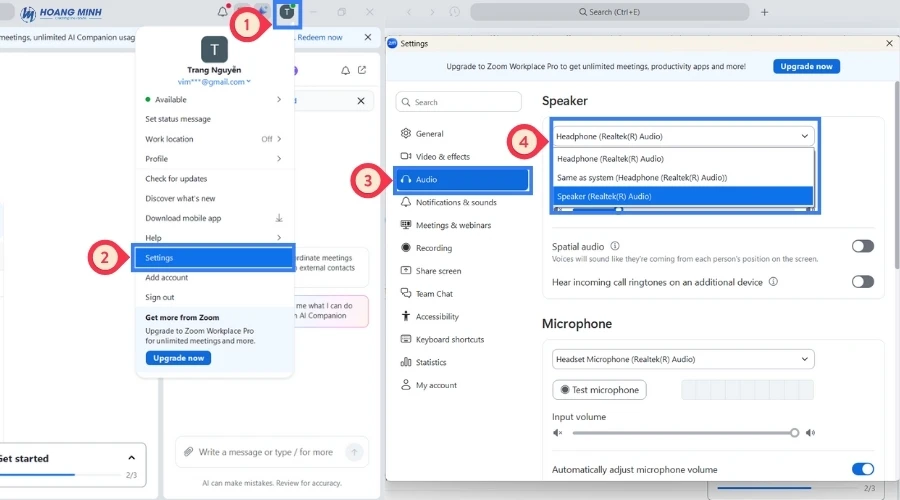This screenshot has height=500, width=900.
Task: Open the Speaker device dropdown
Action: [682, 136]
